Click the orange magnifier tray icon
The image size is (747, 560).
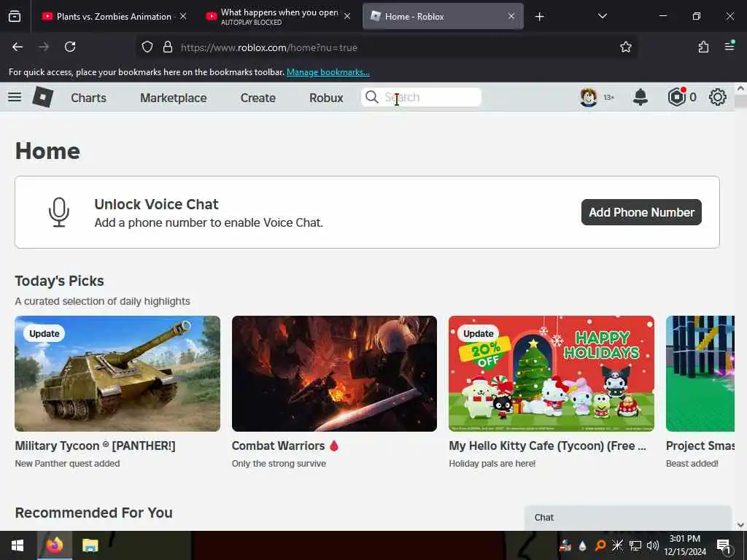tap(600, 545)
